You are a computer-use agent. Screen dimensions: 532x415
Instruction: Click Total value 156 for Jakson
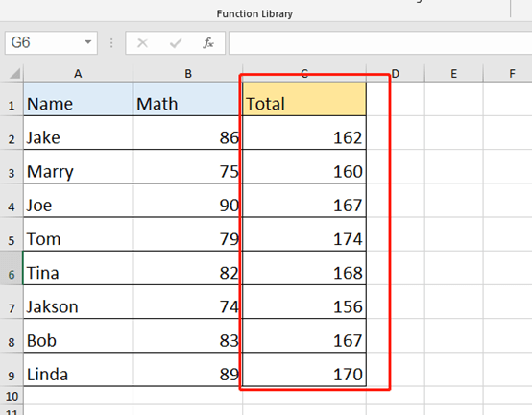pos(304,302)
